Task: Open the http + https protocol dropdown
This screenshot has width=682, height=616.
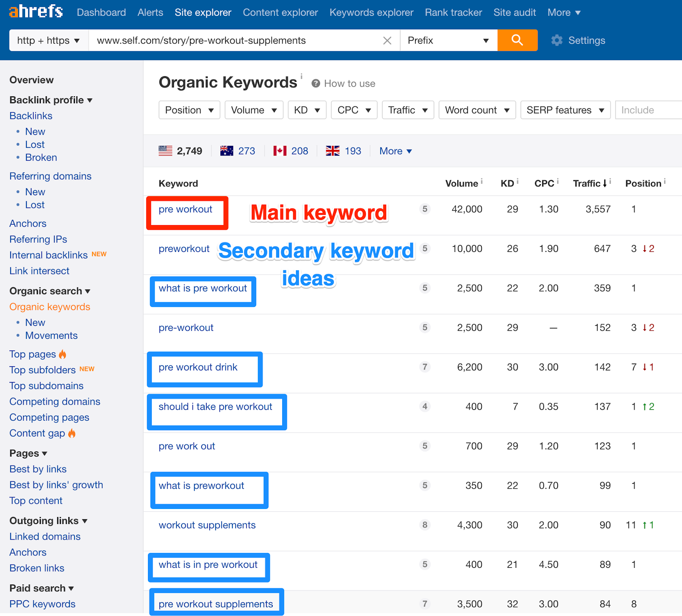Action: pyautogui.click(x=49, y=40)
